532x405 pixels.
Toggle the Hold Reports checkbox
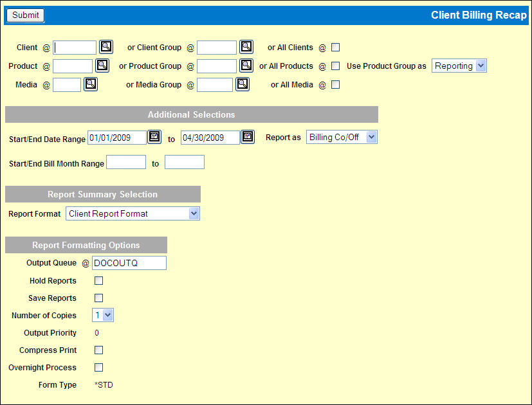pyautogui.click(x=99, y=281)
